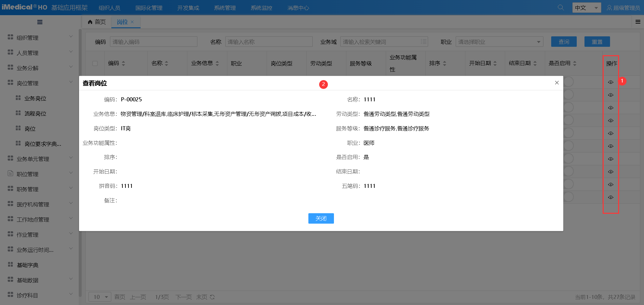Click an eye view icon in 操作 column

(610, 95)
